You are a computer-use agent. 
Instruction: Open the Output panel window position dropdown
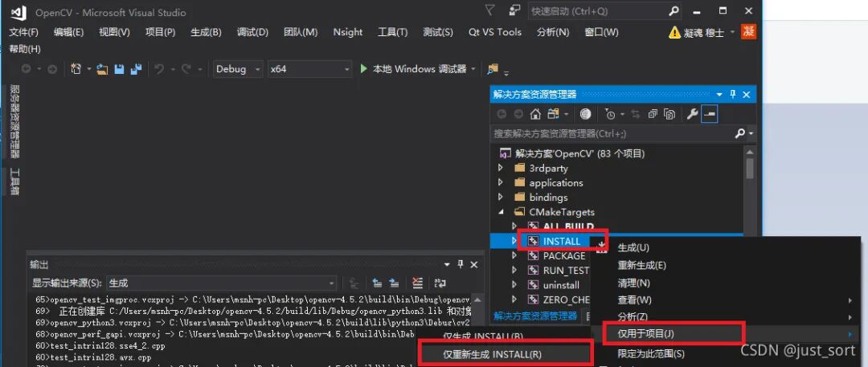pyautogui.click(x=446, y=264)
